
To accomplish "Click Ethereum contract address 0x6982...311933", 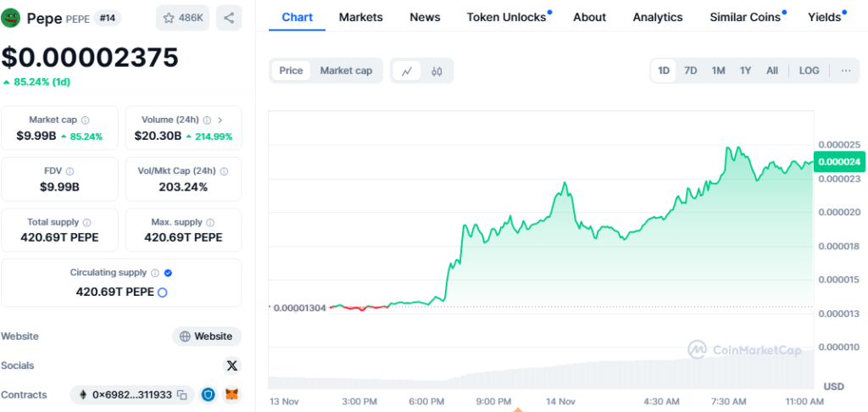I will click(131, 395).
